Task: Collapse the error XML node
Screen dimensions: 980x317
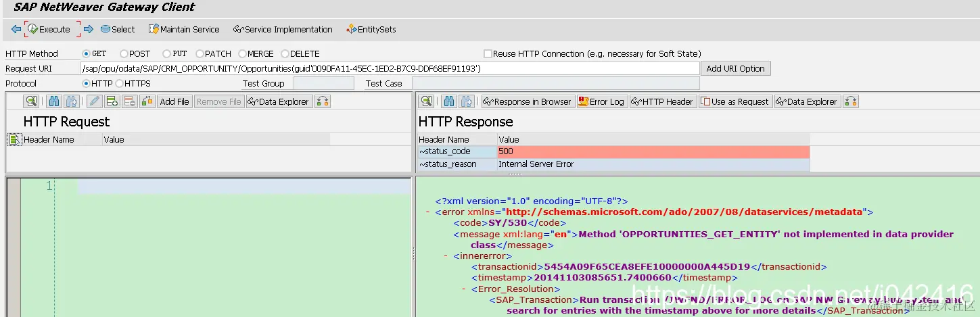Action: click(428, 212)
